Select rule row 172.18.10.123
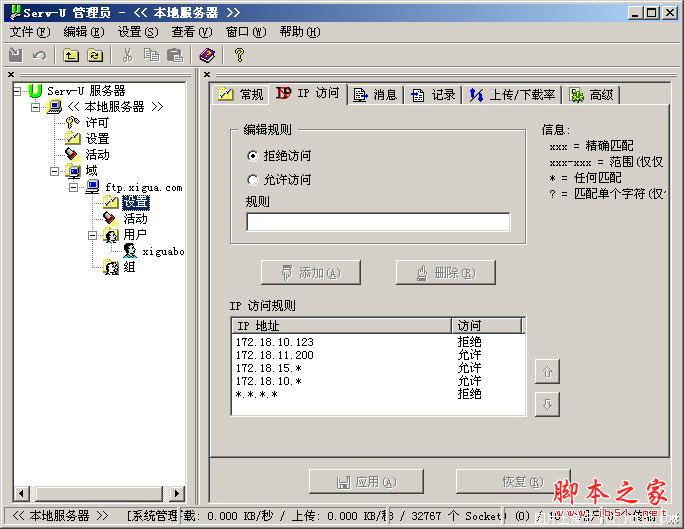The image size is (684, 529). (378, 342)
